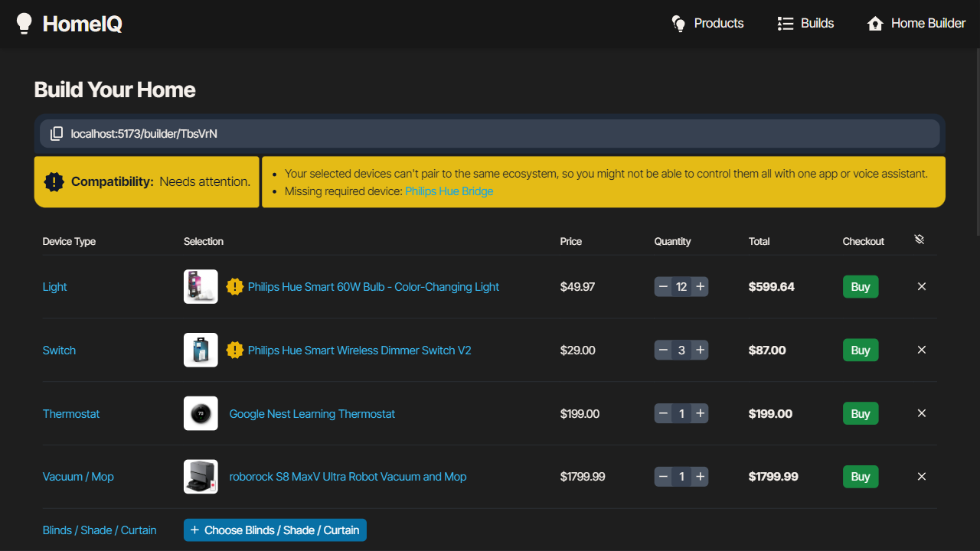
Task: Click the Device Type column header
Action: click(69, 241)
